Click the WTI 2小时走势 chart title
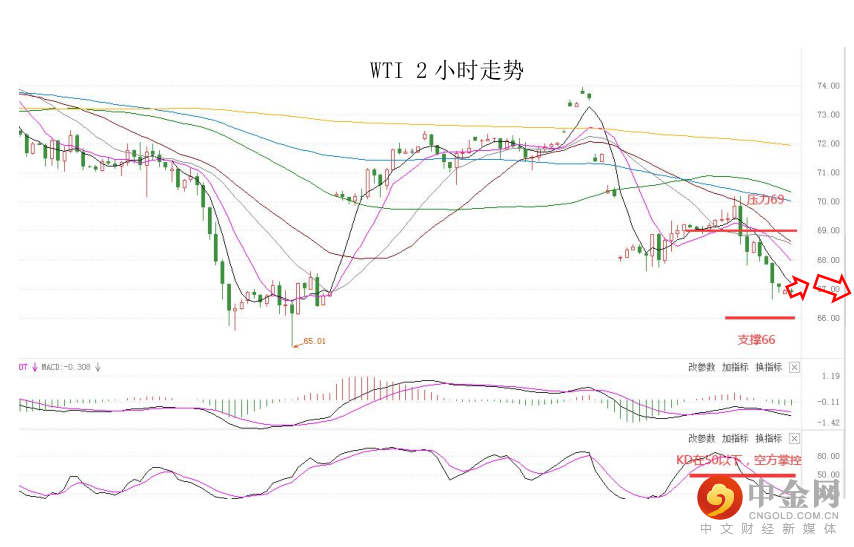 [446, 70]
